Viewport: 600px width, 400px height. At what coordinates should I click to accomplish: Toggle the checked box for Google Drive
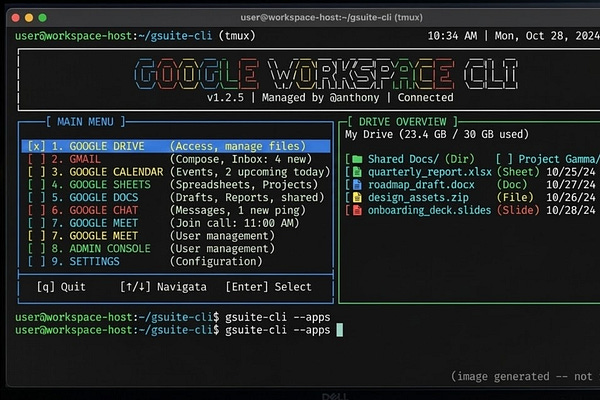click(x=36, y=146)
